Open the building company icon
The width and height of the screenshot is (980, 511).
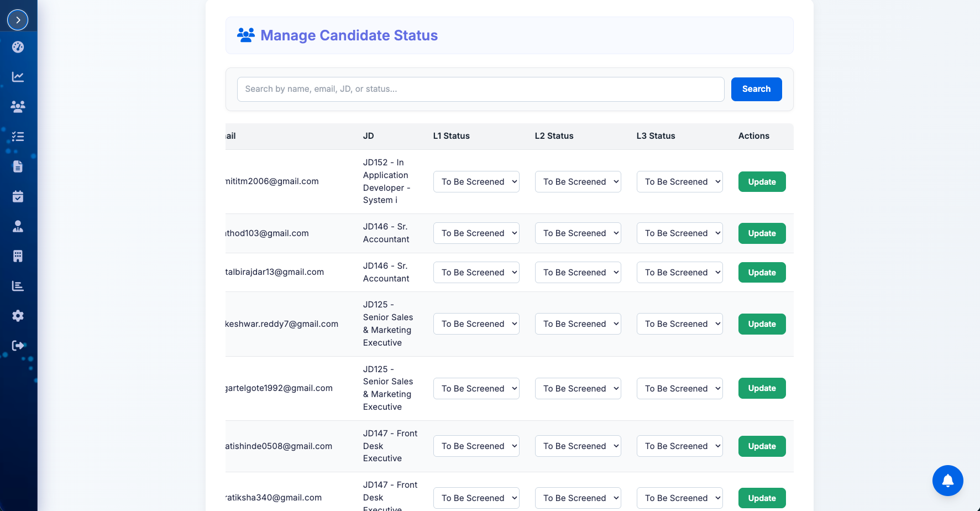[x=18, y=256]
